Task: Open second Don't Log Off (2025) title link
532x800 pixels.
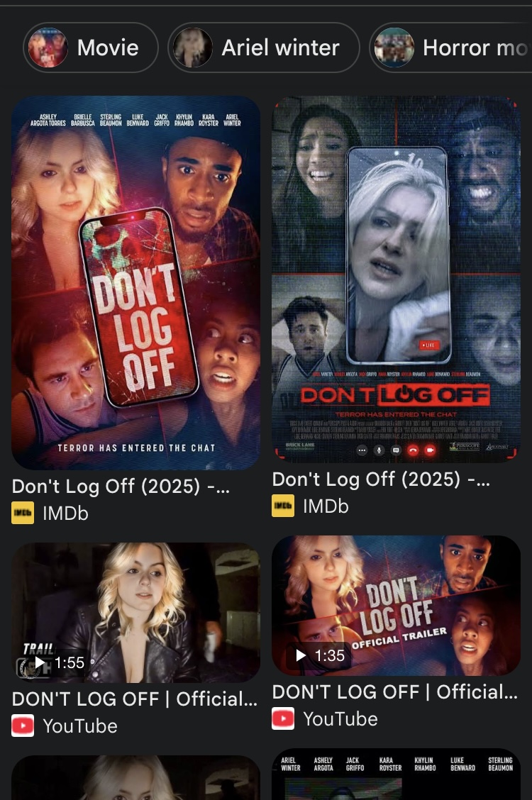Action: [381, 479]
